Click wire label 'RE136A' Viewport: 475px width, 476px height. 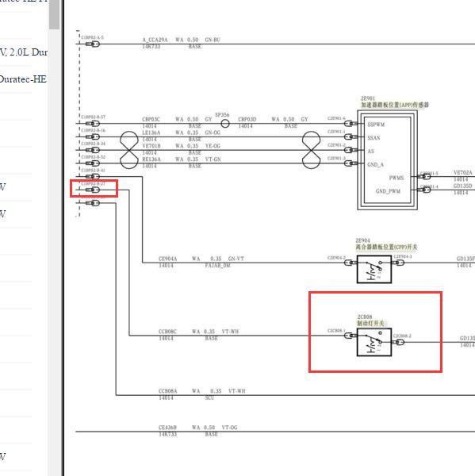151,159
